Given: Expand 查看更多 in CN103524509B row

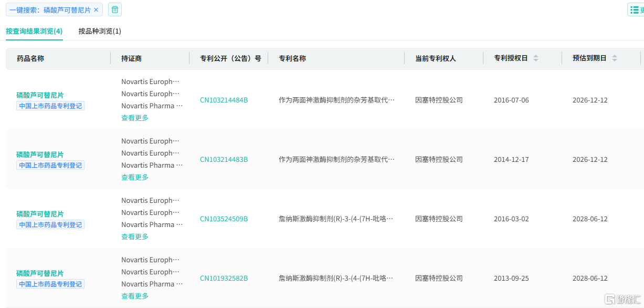Looking at the screenshot, I should click(135, 237).
